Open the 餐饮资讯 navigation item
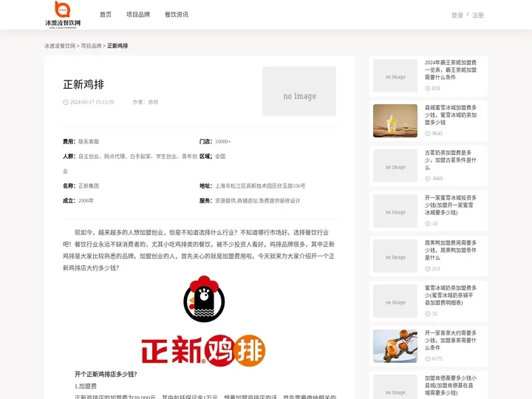 [x=177, y=15]
